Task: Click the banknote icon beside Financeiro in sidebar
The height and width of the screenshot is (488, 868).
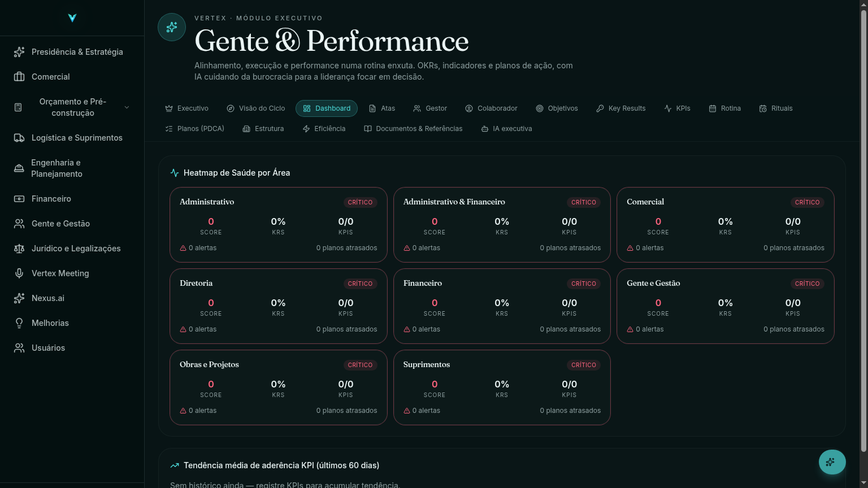Action: coord(19,199)
